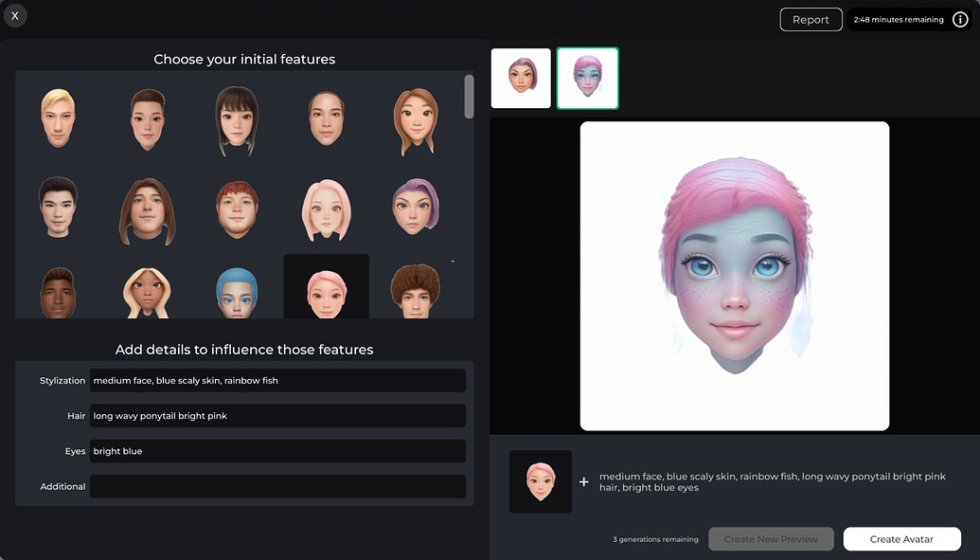This screenshot has width=980, height=560.
Task: Click the feature grid scrollbar
Action: [467, 98]
